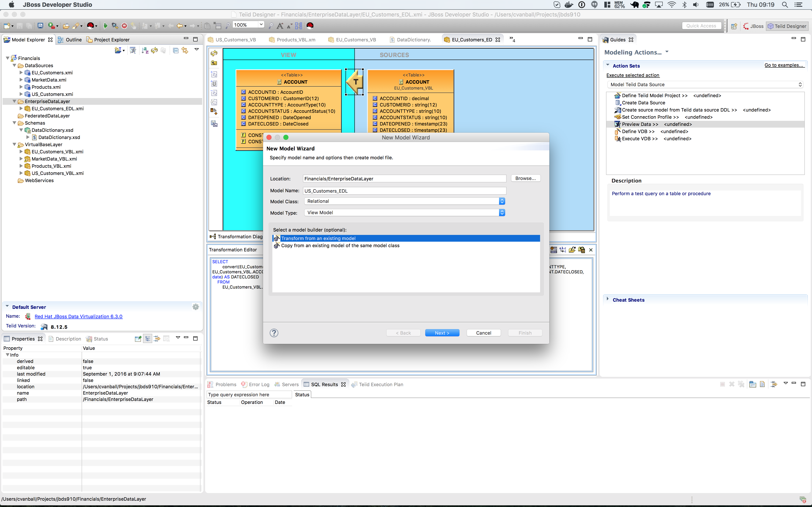This screenshot has width=812, height=507.
Task: Click the green Run toolbar icon
Action: point(105,26)
